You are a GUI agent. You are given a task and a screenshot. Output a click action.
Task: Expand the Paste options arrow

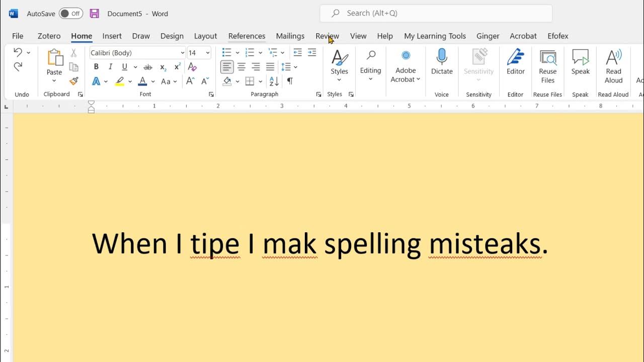(54, 81)
